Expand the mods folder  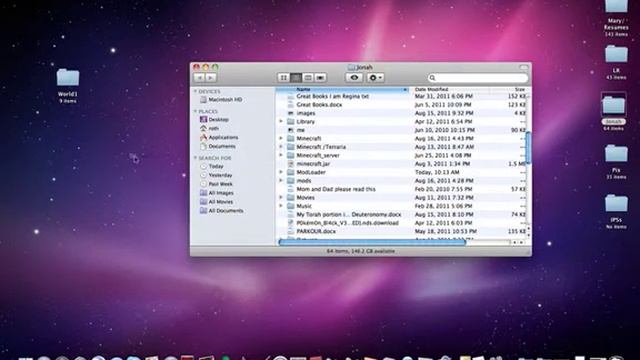pos(281,180)
